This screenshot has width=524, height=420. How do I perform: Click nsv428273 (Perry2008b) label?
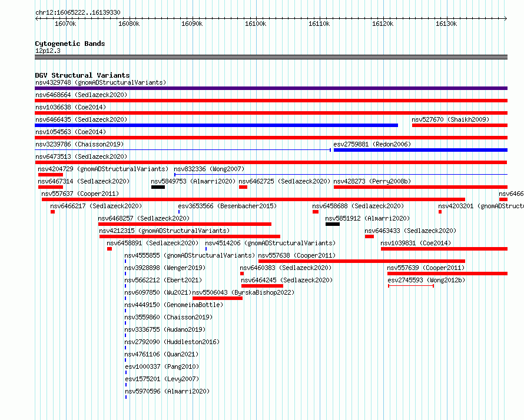(372, 181)
